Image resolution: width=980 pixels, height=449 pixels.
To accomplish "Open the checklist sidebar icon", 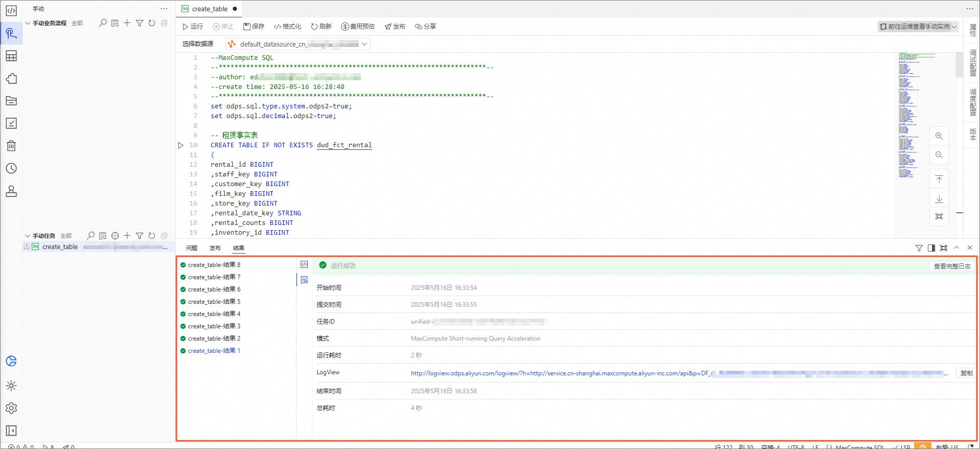I will [11, 123].
